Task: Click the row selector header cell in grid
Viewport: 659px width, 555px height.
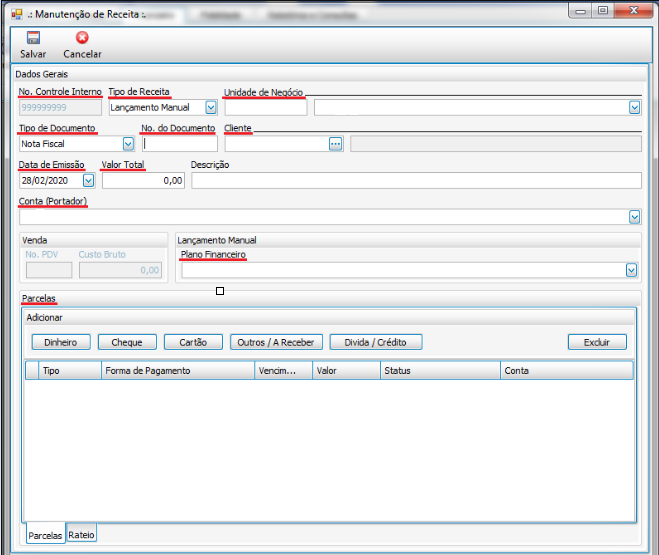Action: [x=32, y=371]
